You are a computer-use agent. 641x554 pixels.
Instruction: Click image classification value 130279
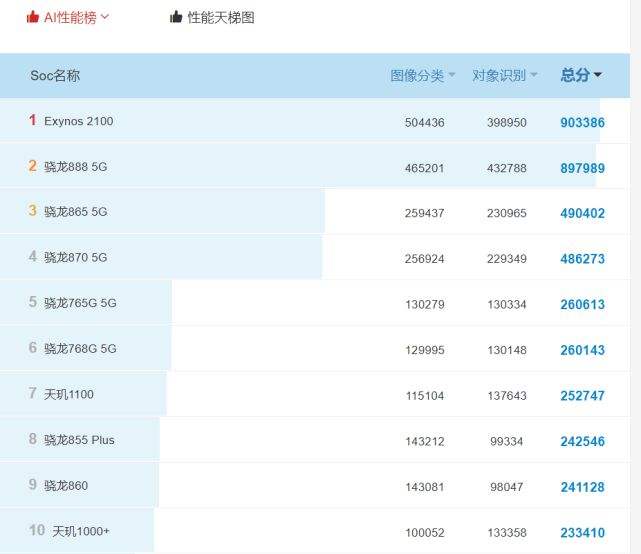[x=425, y=304]
